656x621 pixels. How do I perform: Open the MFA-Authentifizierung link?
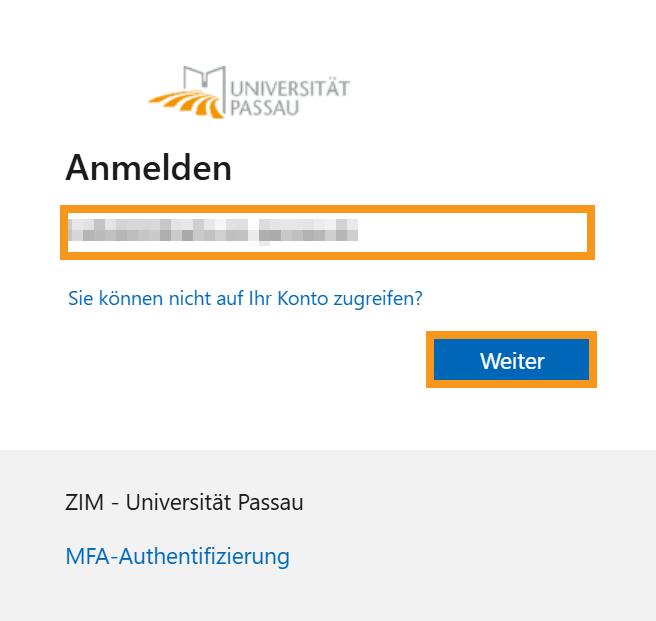177,556
